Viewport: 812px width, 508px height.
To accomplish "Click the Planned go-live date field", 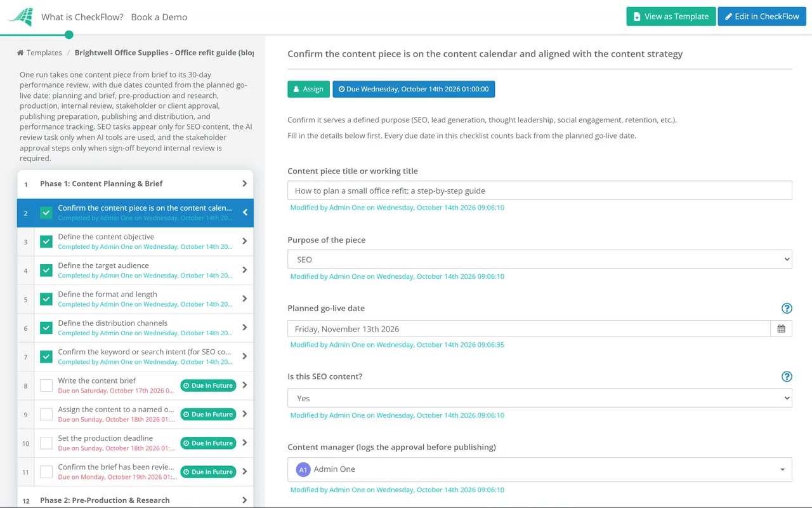I will [x=529, y=329].
